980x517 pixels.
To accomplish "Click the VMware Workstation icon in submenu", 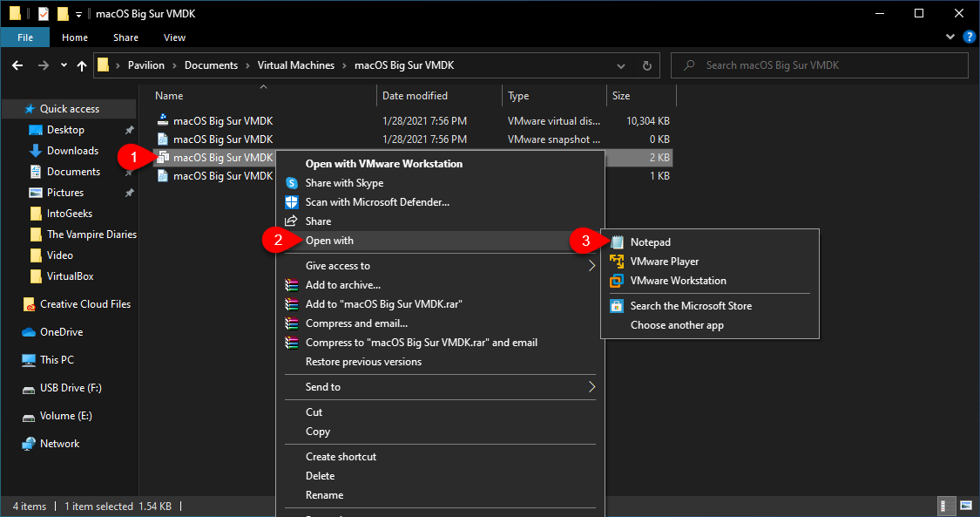I will tap(617, 281).
